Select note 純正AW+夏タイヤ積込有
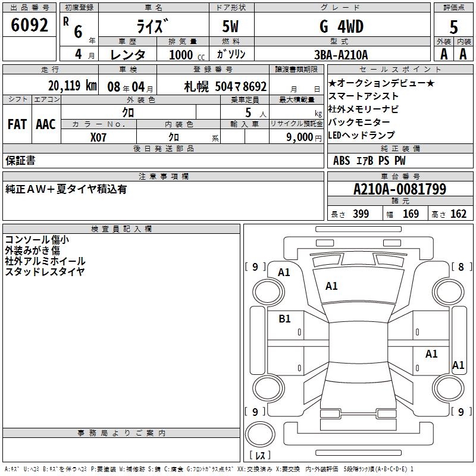Image resolution: width=476 pixels, height=476 pixels. pyautogui.click(x=66, y=189)
